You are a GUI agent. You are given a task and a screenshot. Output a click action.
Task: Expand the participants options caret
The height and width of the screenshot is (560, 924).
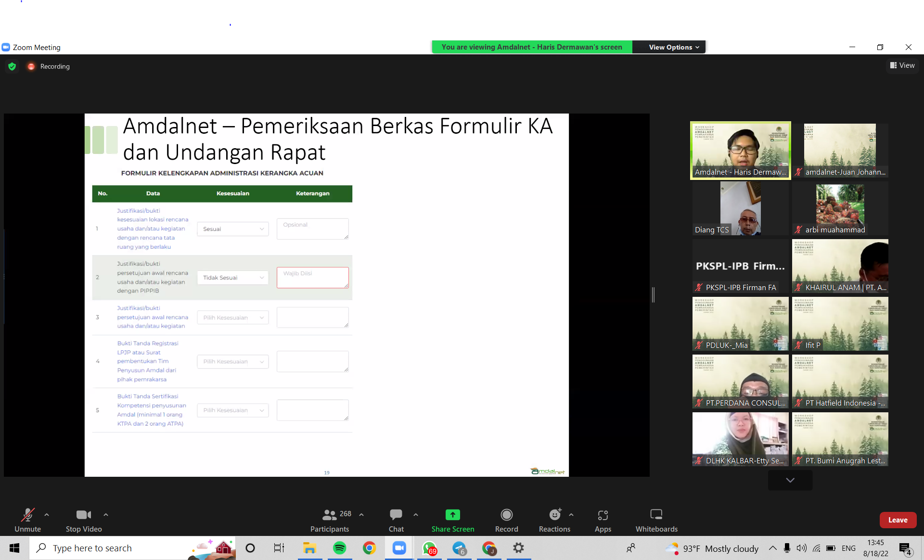point(361,515)
